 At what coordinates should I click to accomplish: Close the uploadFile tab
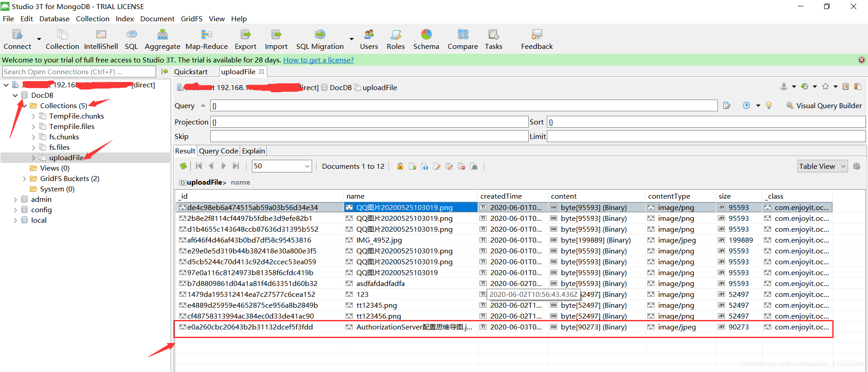(x=261, y=72)
